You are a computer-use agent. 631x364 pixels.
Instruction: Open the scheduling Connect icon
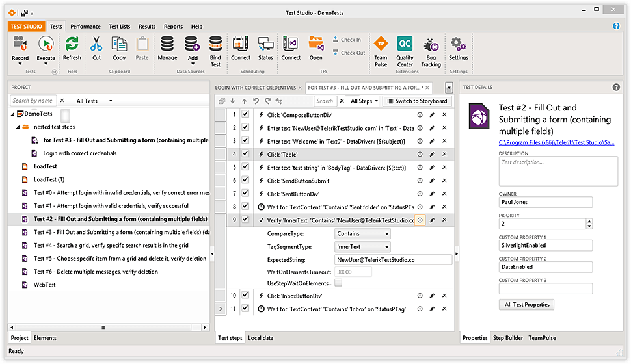coord(241,44)
